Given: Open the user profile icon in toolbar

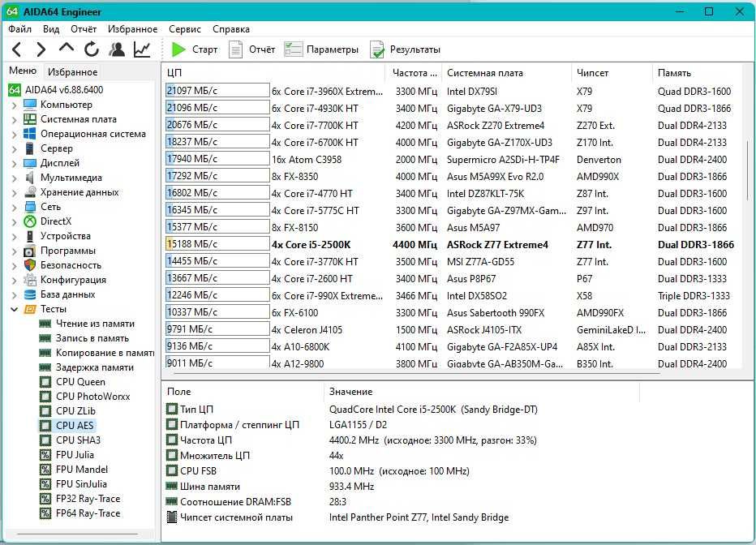Looking at the screenshot, I should 117,49.
